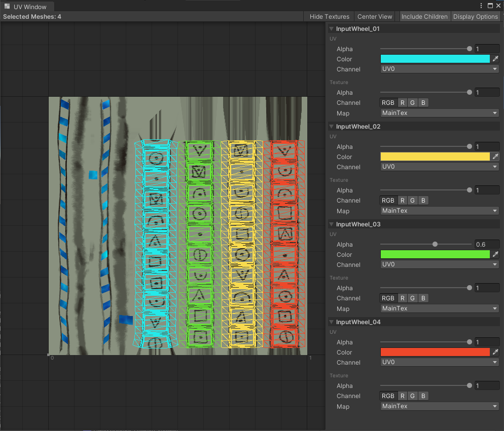
Task: Select RGB channel for InputWheel_04 texture
Action: click(x=388, y=396)
